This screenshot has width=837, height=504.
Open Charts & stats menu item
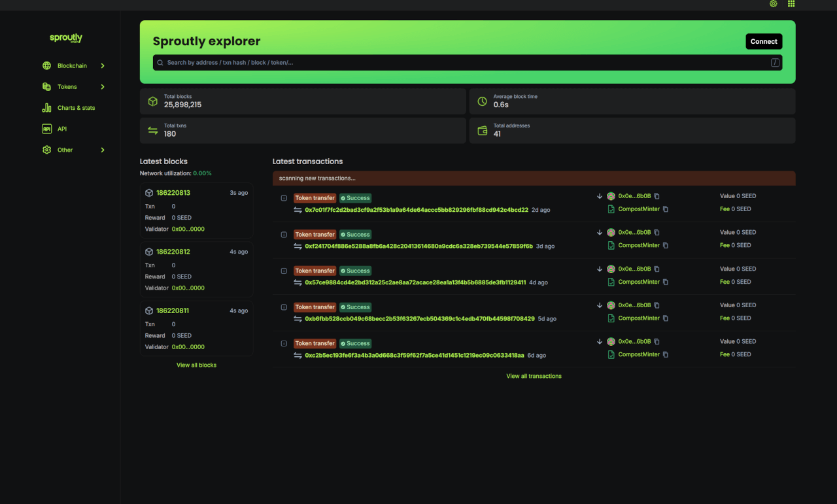(76, 108)
